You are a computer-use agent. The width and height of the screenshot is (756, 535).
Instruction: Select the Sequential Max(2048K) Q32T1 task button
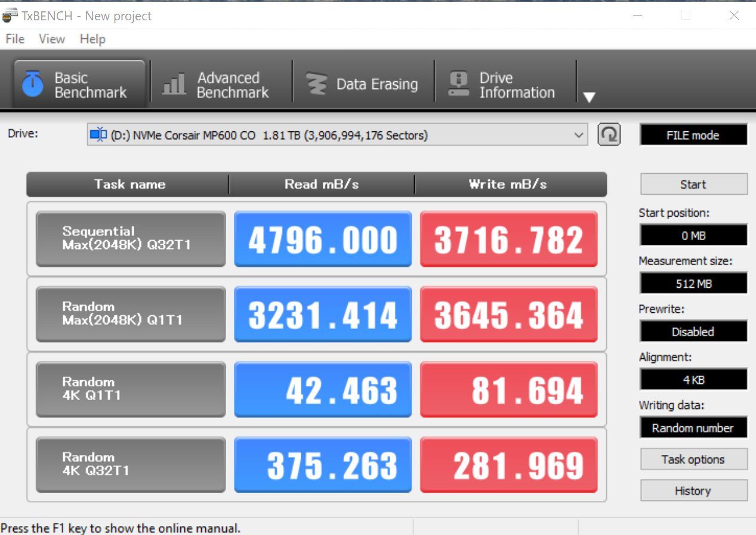(130, 238)
